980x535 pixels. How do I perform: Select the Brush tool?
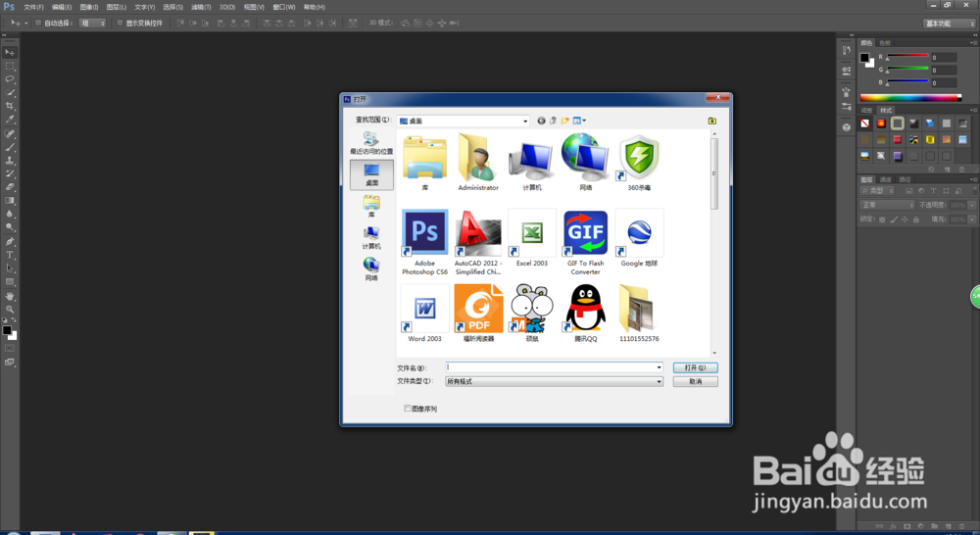pyautogui.click(x=10, y=148)
